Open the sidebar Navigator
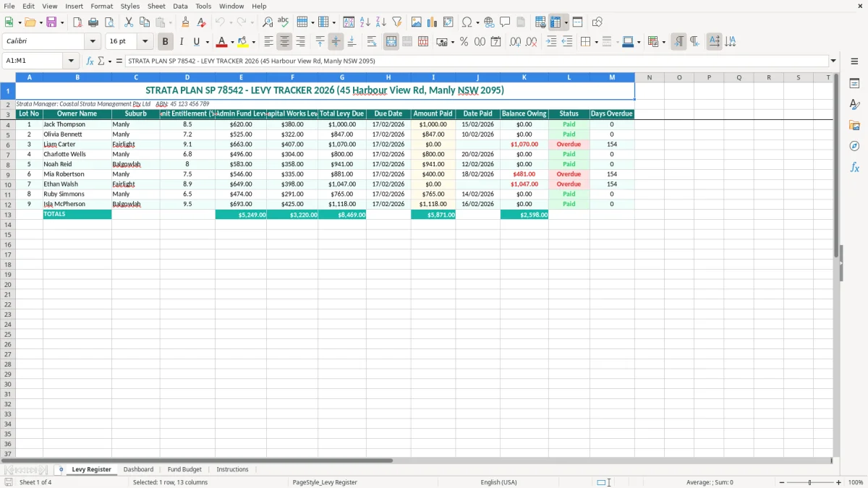The image size is (868, 488). click(854, 146)
